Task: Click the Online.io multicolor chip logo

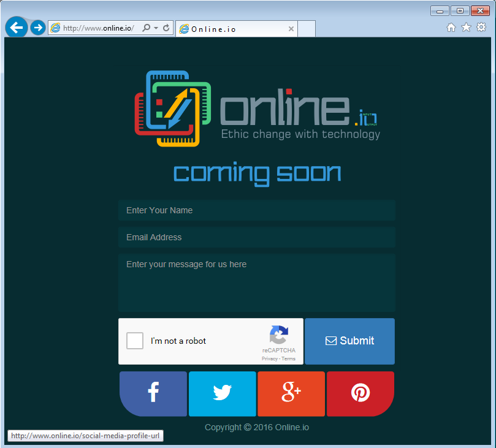Action: click(x=173, y=108)
